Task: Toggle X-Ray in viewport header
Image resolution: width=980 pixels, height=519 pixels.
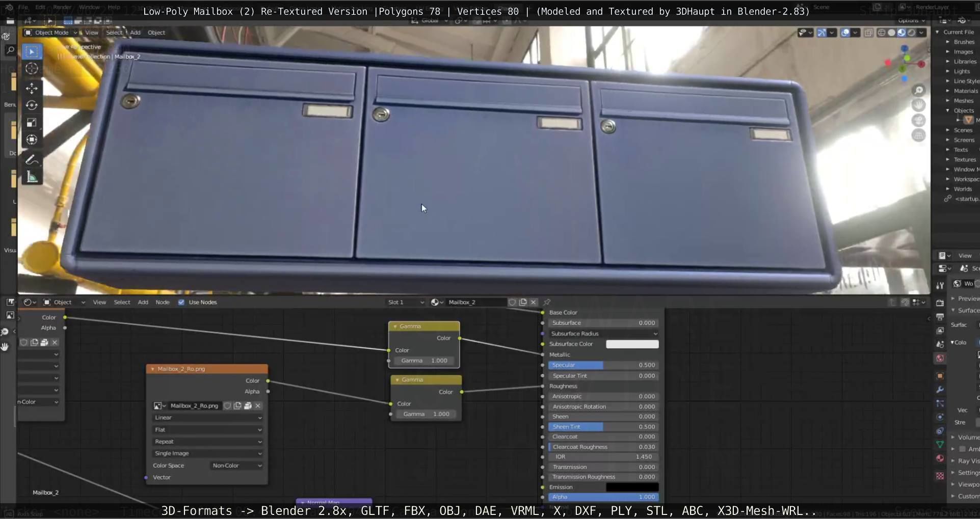Action: 868,33
